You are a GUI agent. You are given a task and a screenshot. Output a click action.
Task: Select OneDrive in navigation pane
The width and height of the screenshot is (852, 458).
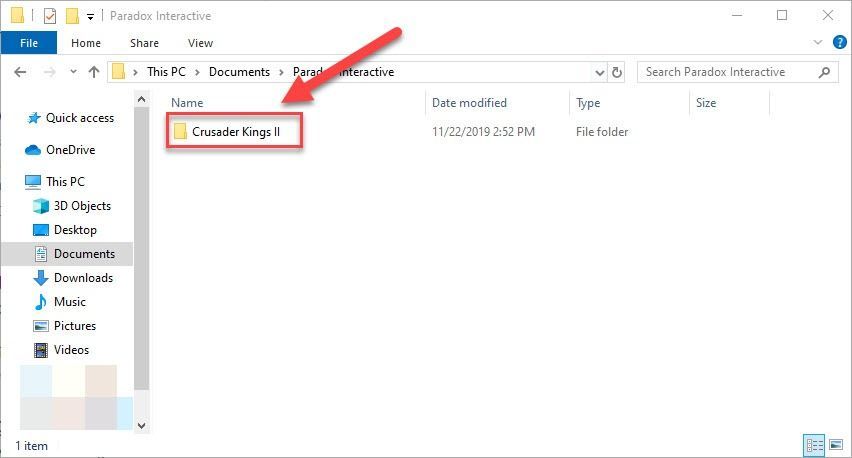(x=71, y=150)
